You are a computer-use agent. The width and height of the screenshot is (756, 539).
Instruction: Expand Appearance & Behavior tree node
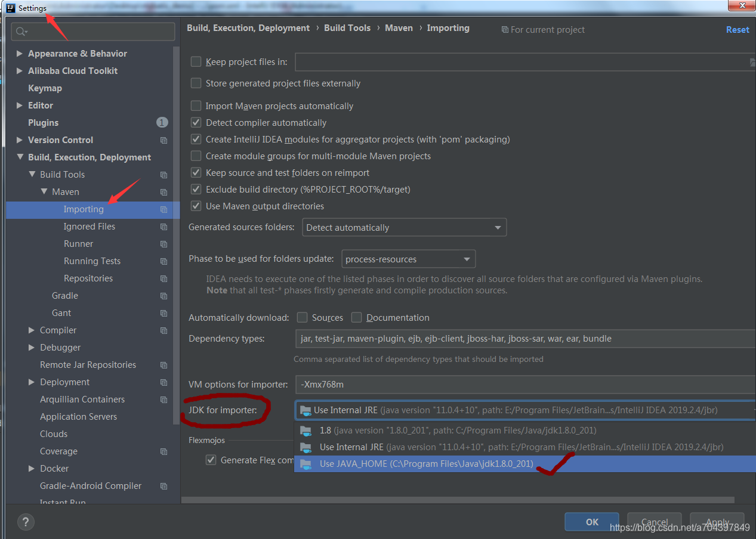point(20,54)
